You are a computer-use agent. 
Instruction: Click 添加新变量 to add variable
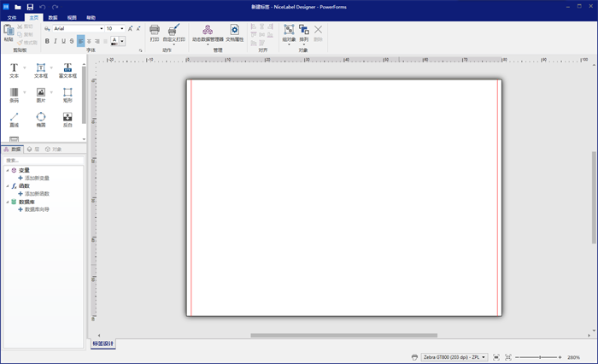tap(37, 178)
